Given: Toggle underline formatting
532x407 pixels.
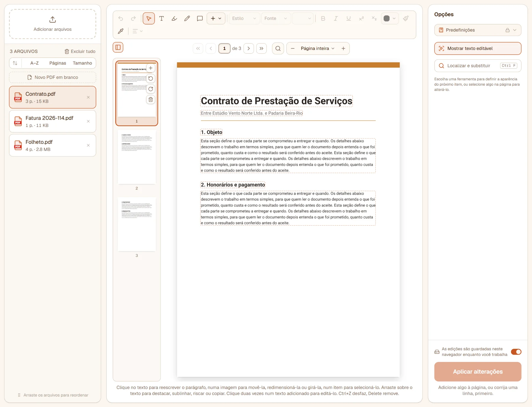Looking at the screenshot, I should [348, 18].
